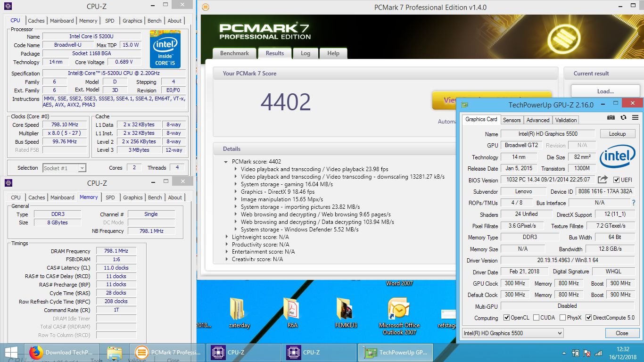Open the Help tab in PCMark 7

point(333,53)
